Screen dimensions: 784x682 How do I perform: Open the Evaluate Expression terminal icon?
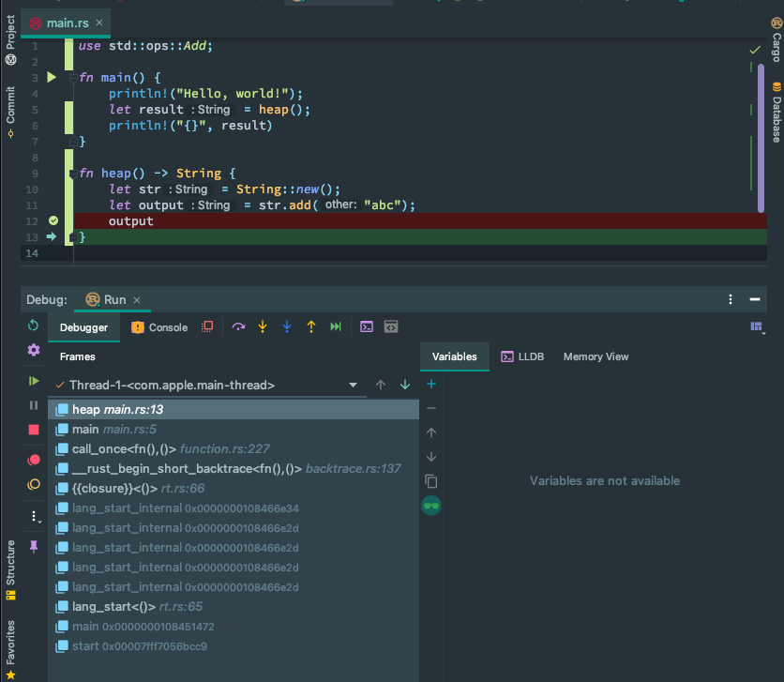coord(366,326)
